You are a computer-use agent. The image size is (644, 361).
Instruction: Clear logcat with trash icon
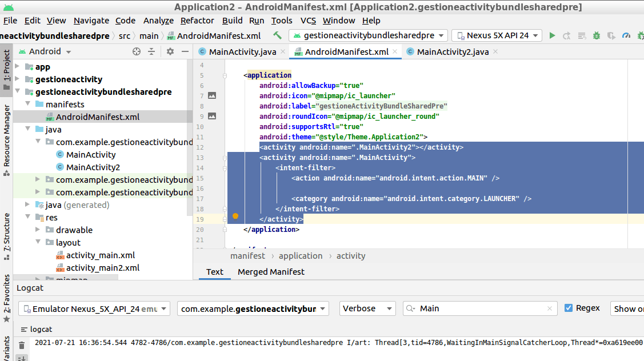click(22, 345)
